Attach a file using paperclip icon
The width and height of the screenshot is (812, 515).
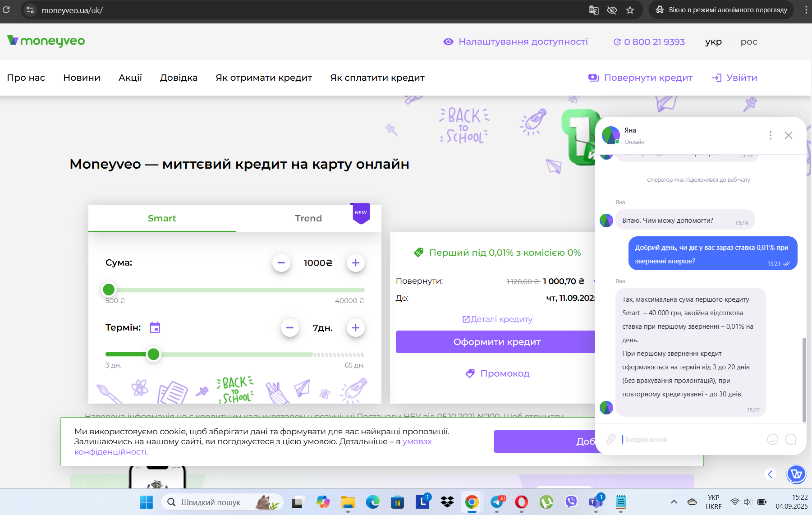611,439
